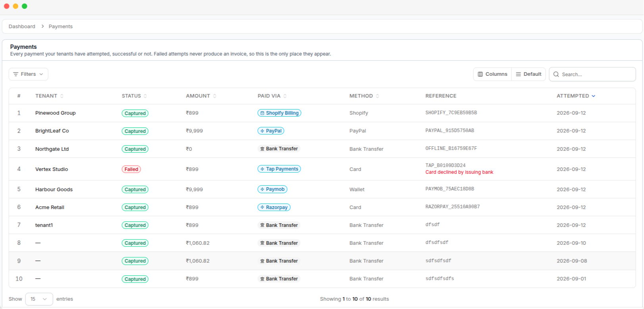Click the Tap Payments badge
This screenshot has width=644, height=309.
coord(279,169)
